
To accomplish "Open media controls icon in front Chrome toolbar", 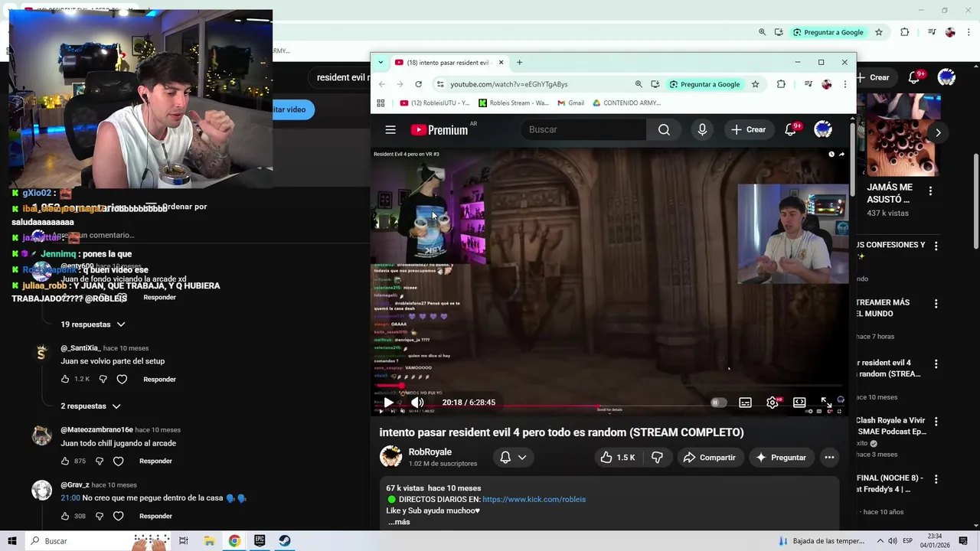I will tap(808, 84).
